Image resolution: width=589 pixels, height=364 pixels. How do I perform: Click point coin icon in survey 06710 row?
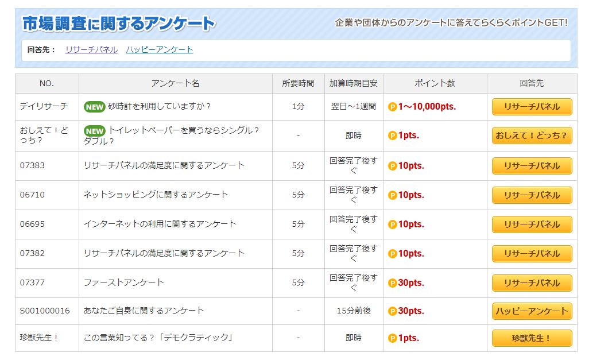[393, 195]
